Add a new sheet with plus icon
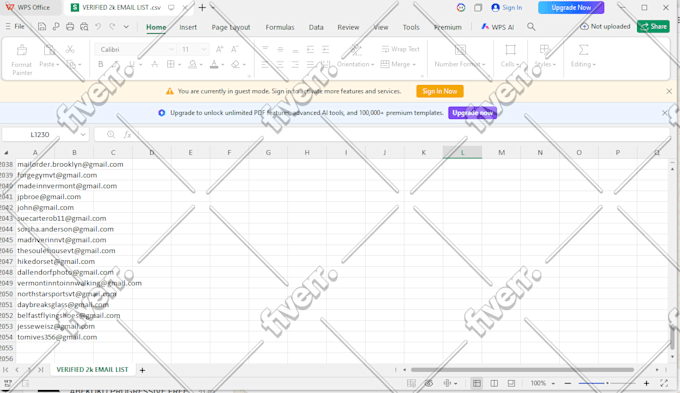This screenshot has width=680, height=393. [142, 370]
